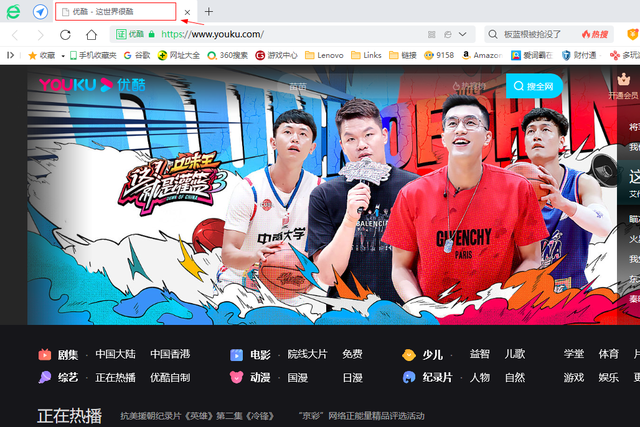Open the 9158 bookmark

(x=439, y=55)
